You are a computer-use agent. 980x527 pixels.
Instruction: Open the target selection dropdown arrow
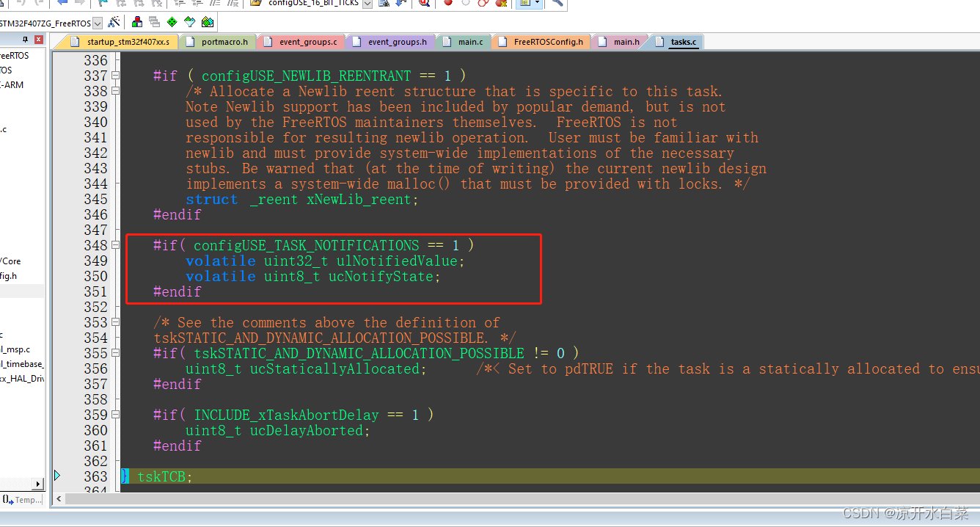pyautogui.click(x=98, y=23)
